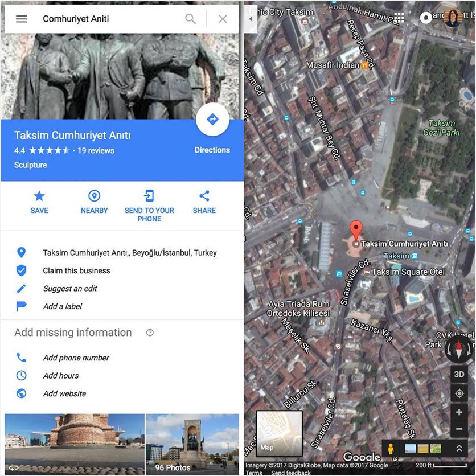The width and height of the screenshot is (476, 476).
Task: Click the Musafir Indian restaurant marker
Action: point(364,65)
